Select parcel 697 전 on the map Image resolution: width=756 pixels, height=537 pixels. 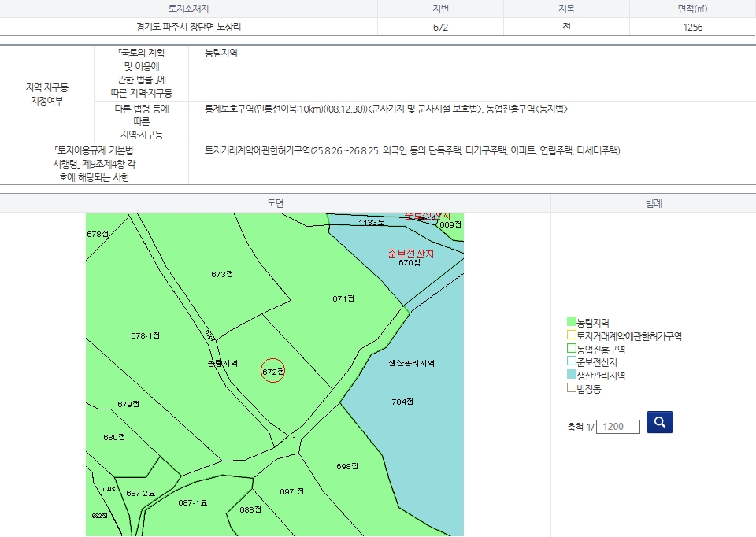291,491
